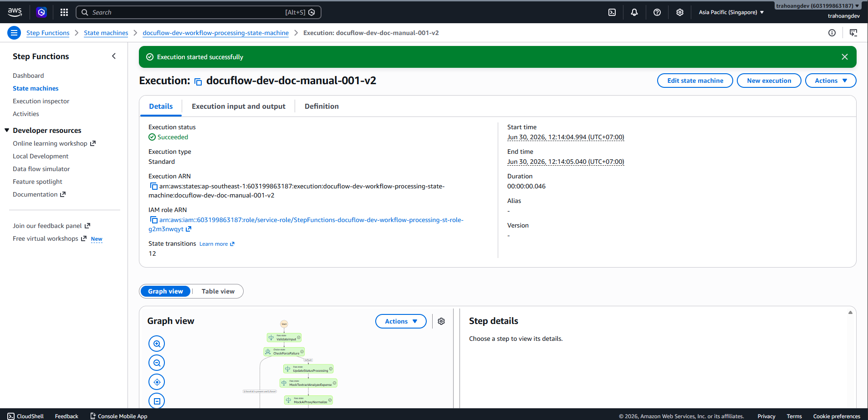
Task: Open Online learning workshop link
Action: 54,143
